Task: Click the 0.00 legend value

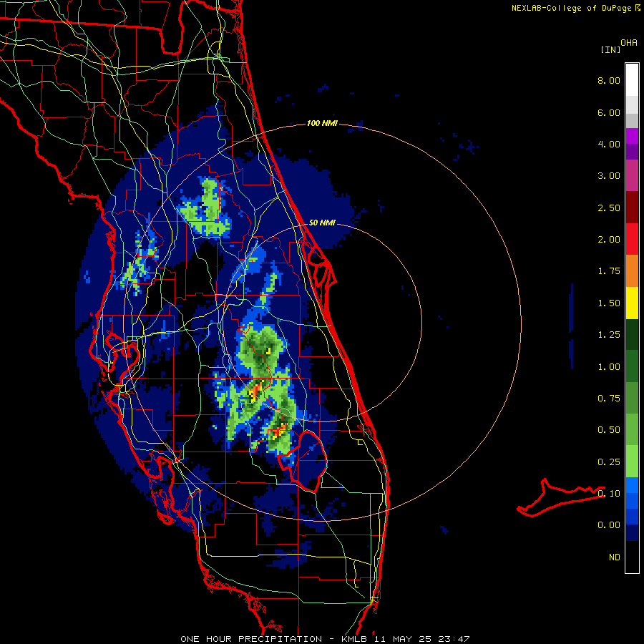Action: [609, 525]
